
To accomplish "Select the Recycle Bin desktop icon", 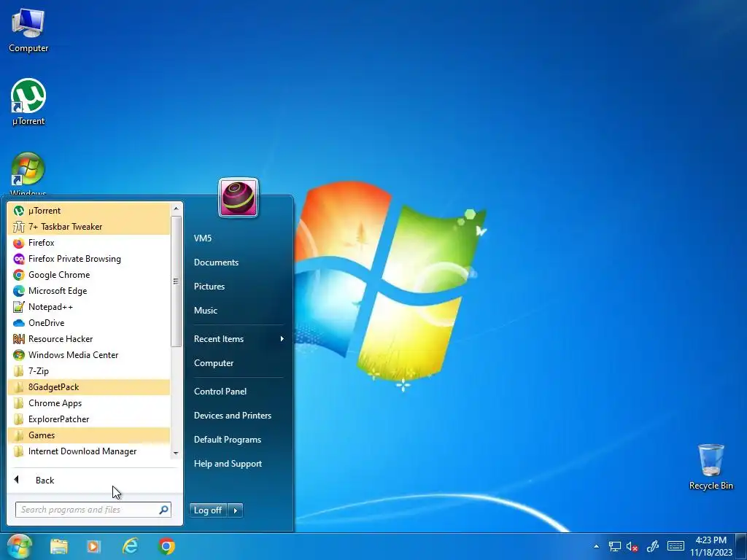I will [711, 467].
